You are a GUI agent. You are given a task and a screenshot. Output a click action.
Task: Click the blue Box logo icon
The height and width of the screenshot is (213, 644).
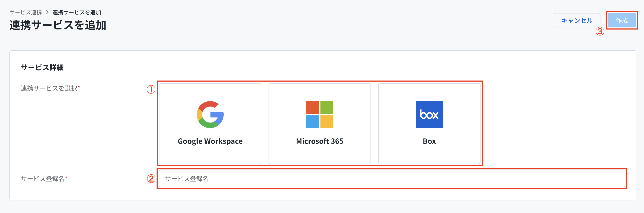point(429,114)
